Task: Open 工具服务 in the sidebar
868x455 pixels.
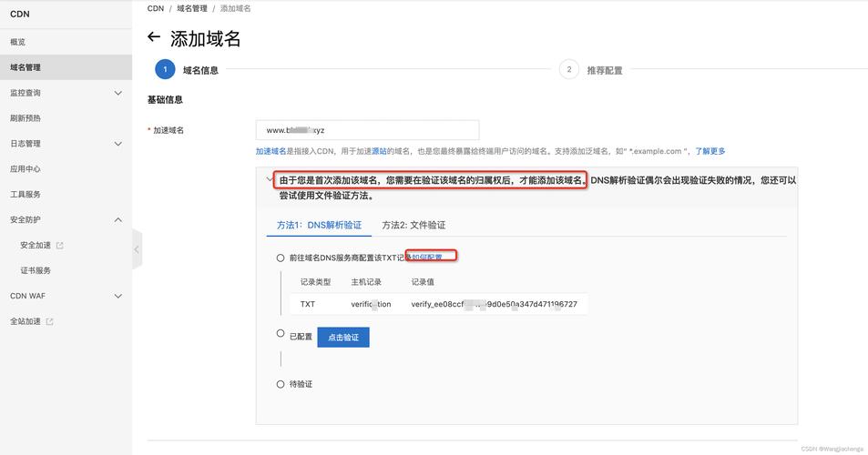Action: (x=26, y=195)
